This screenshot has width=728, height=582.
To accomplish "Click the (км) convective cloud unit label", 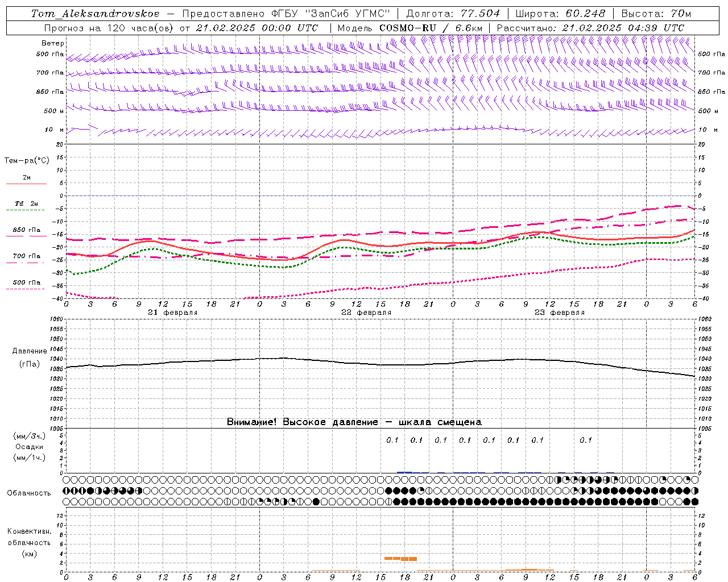I will coord(29,554).
